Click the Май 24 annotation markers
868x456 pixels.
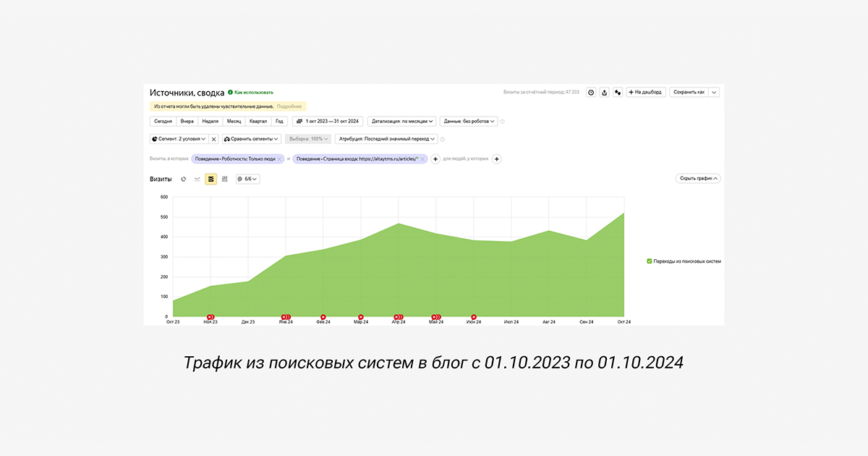click(436, 317)
